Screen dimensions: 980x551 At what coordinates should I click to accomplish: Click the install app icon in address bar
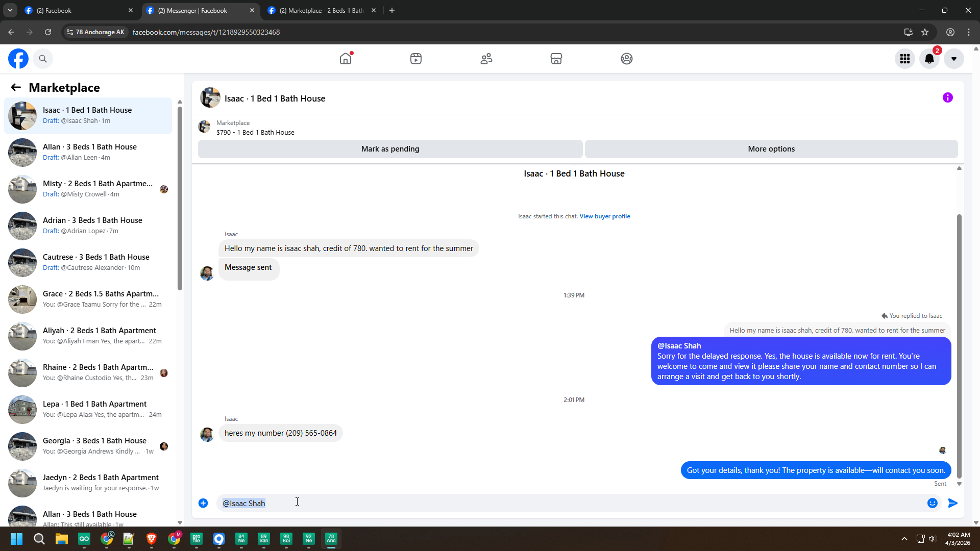pos(909,32)
